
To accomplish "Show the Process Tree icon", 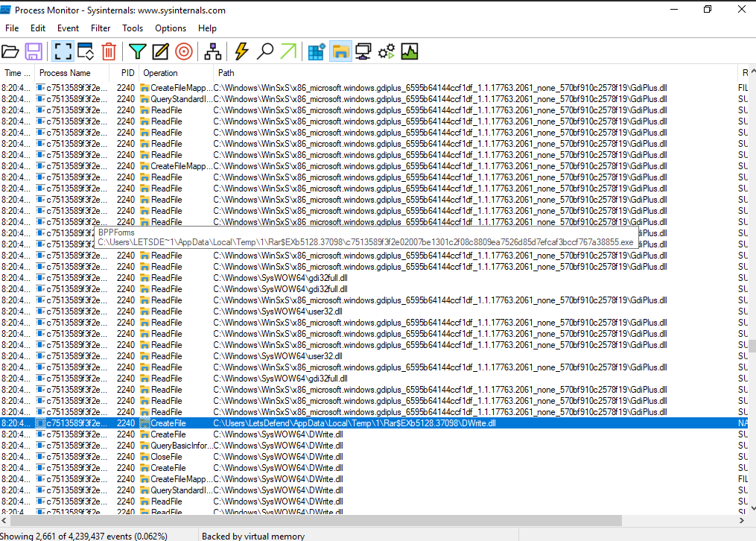I will 212,51.
